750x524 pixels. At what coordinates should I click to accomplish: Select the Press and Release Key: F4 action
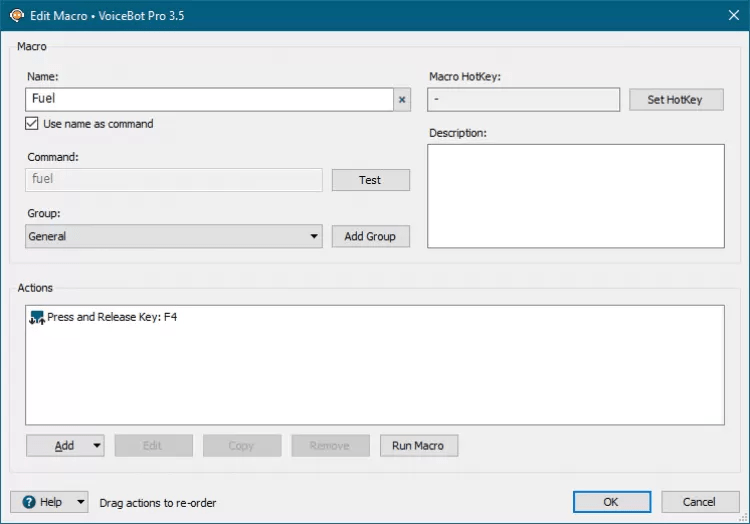[112, 317]
